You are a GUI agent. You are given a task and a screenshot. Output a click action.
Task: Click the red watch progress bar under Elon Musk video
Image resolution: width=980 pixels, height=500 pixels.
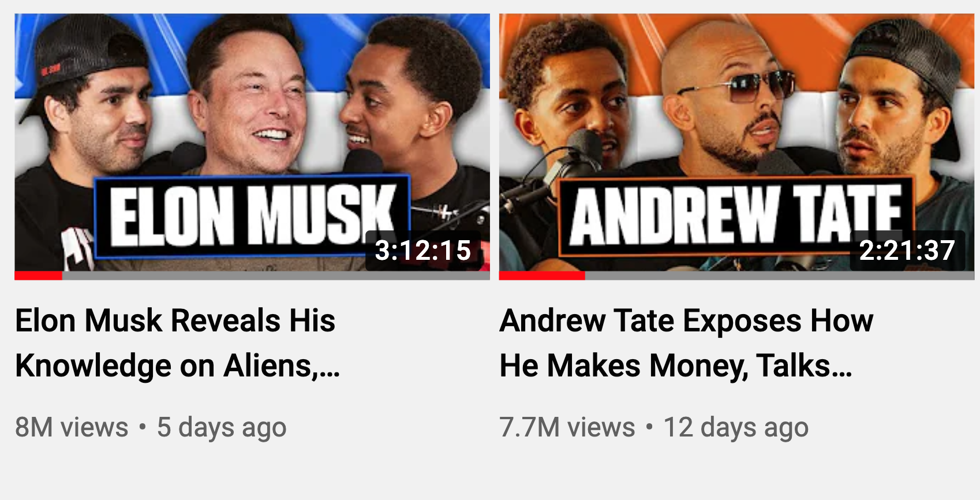point(38,275)
